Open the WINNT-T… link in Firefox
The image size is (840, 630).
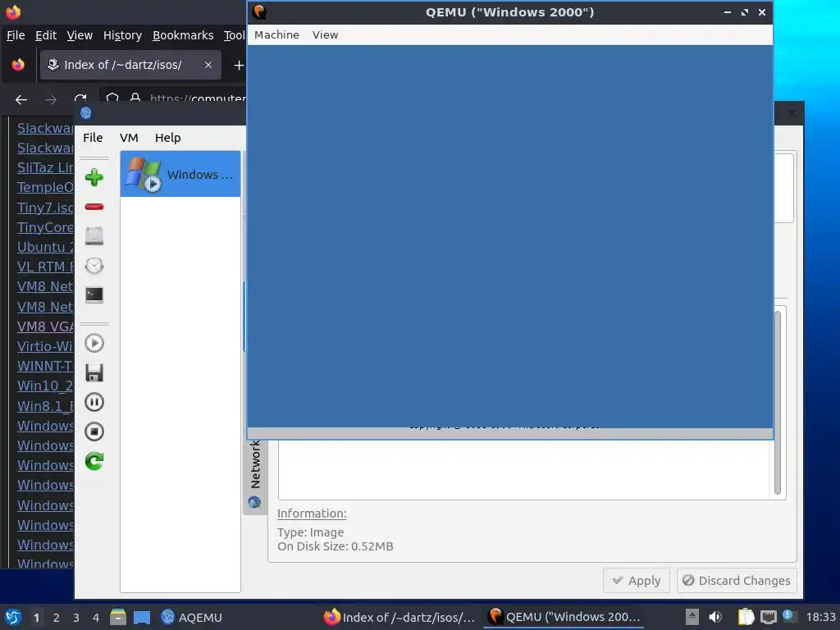45,366
